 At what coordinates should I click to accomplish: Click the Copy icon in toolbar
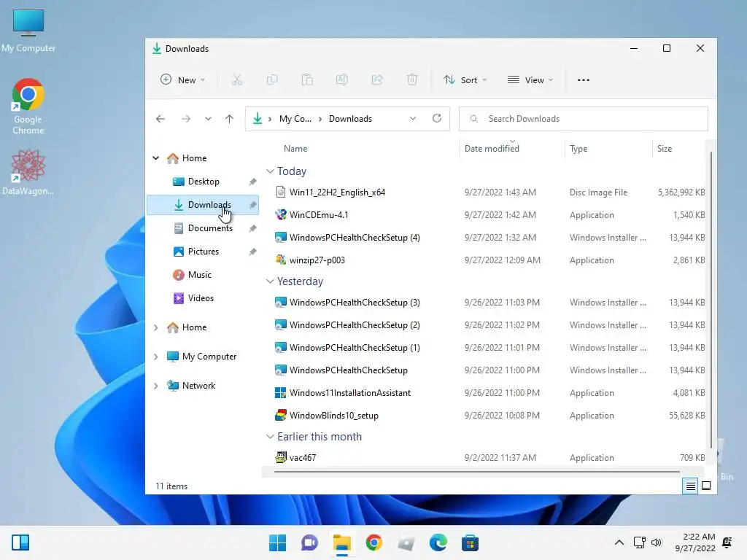(x=272, y=80)
